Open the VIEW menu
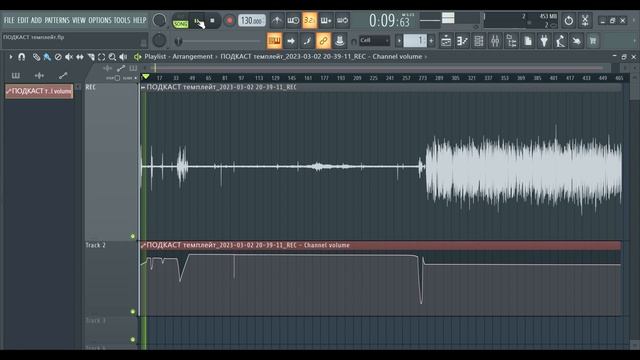The height and width of the screenshot is (360, 640). click(x=79, y=20)
